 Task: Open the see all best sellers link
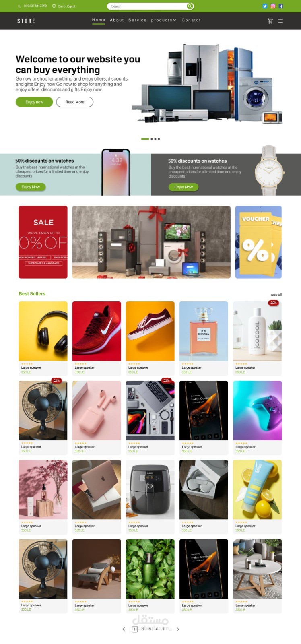point(276,295)
